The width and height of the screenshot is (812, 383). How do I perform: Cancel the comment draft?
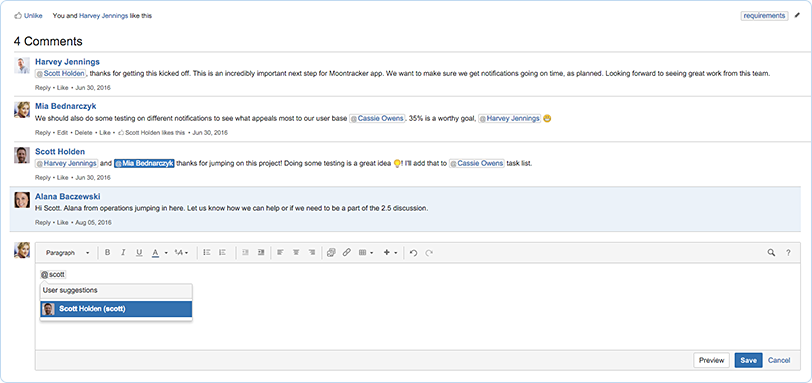point(779,360)
